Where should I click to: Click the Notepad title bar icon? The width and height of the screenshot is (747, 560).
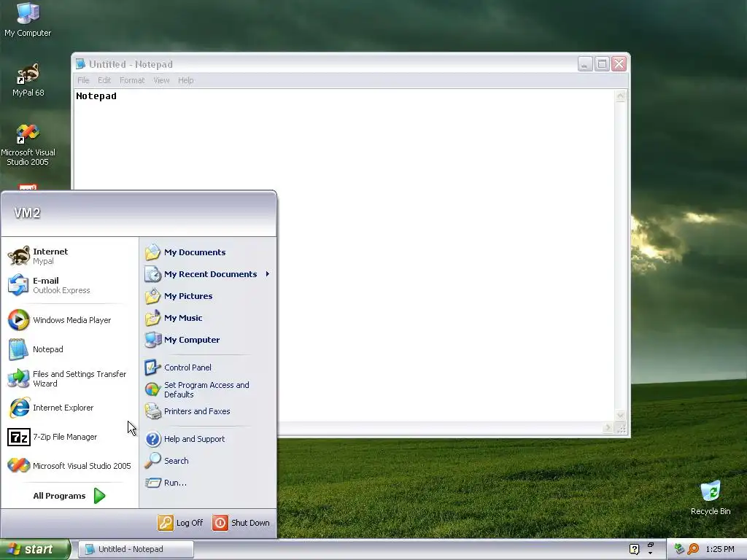80,64
